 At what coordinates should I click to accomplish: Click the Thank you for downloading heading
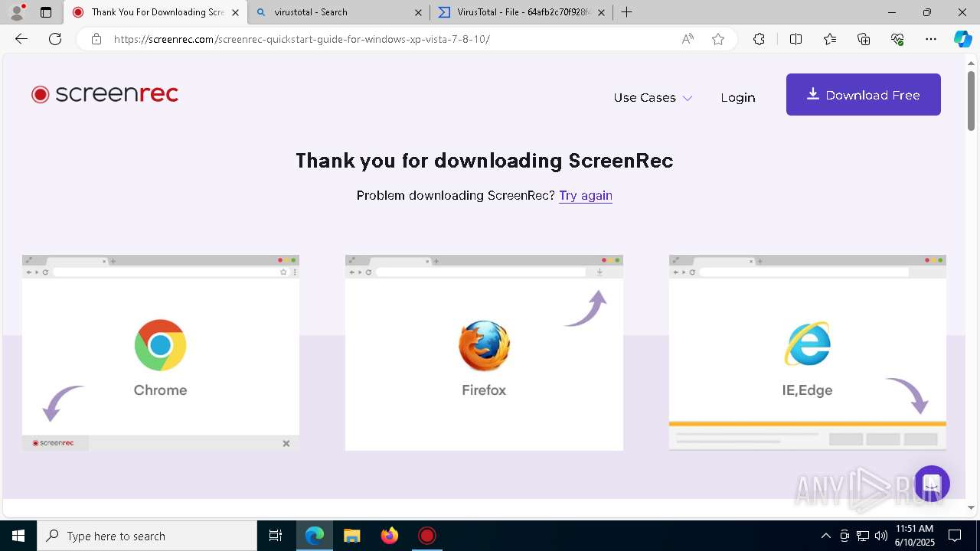[x=485, y=161]
